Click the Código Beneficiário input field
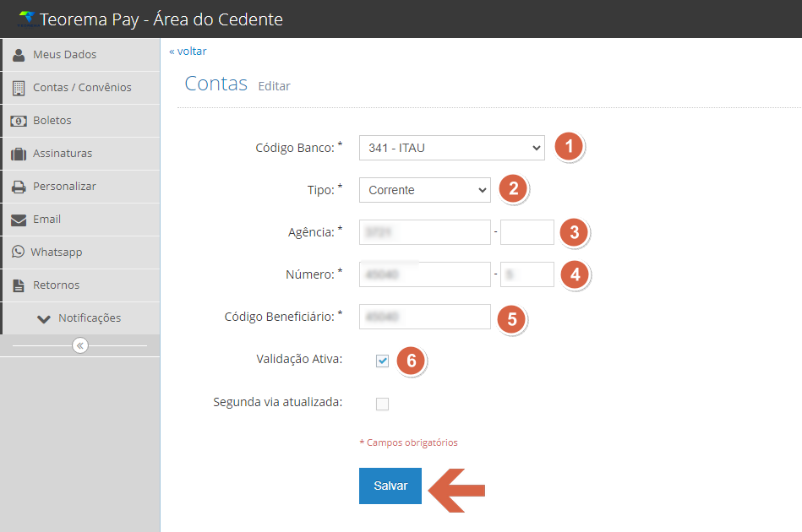 424,317
